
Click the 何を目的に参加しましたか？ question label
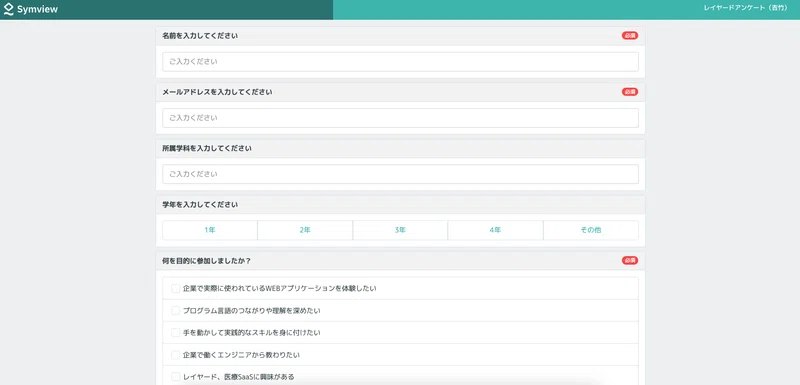pos(206,261)
